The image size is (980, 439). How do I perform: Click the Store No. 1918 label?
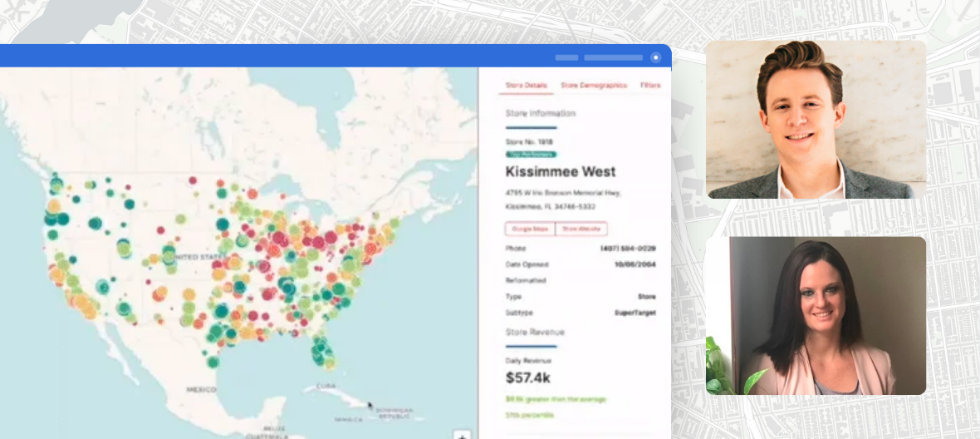pos(529,142)
